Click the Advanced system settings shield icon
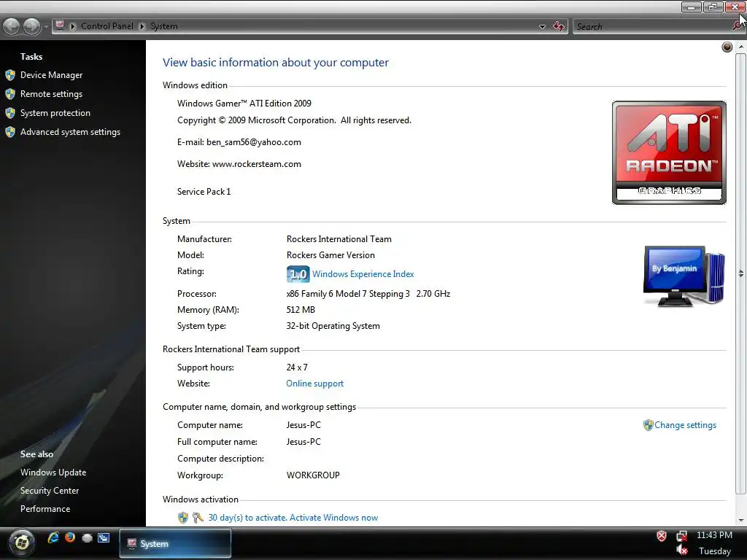This screenshot has width=747, height=560. point(10,132)
